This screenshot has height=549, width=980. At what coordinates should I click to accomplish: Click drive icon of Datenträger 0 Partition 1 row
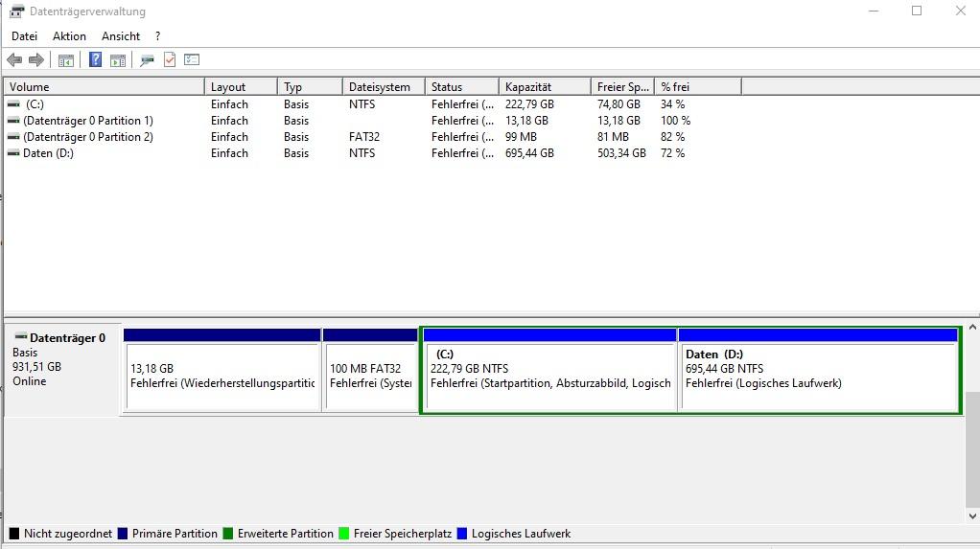tap(13, 121)
